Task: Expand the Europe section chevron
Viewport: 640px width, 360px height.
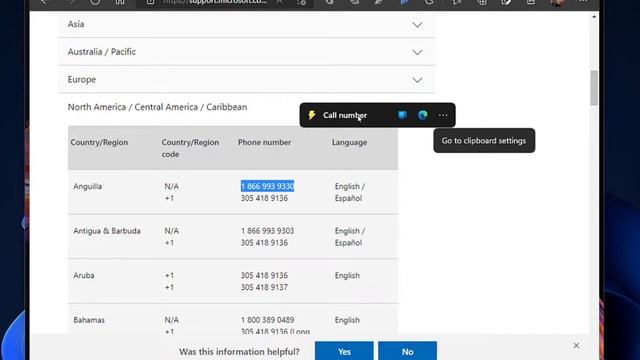Action: 417,80
